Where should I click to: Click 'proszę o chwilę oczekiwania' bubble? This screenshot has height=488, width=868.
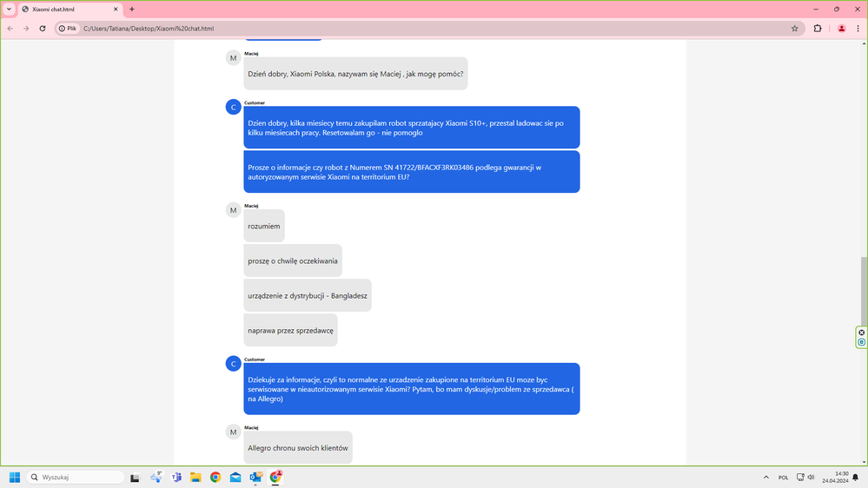point(293,260)
